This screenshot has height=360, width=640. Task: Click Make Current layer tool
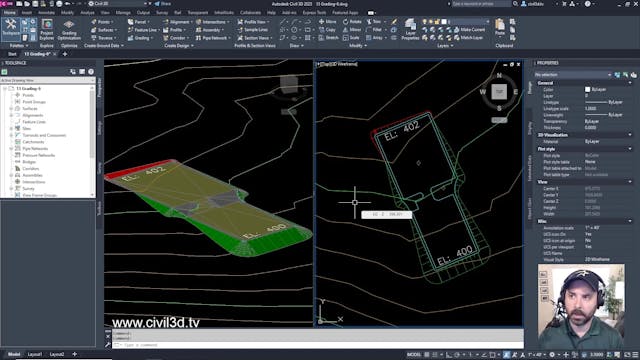(x=469, y=30)
